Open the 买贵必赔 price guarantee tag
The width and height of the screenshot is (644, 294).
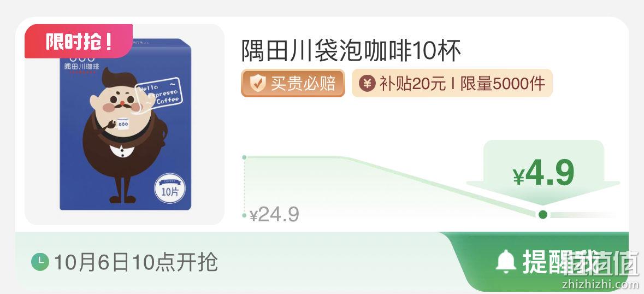293,84
